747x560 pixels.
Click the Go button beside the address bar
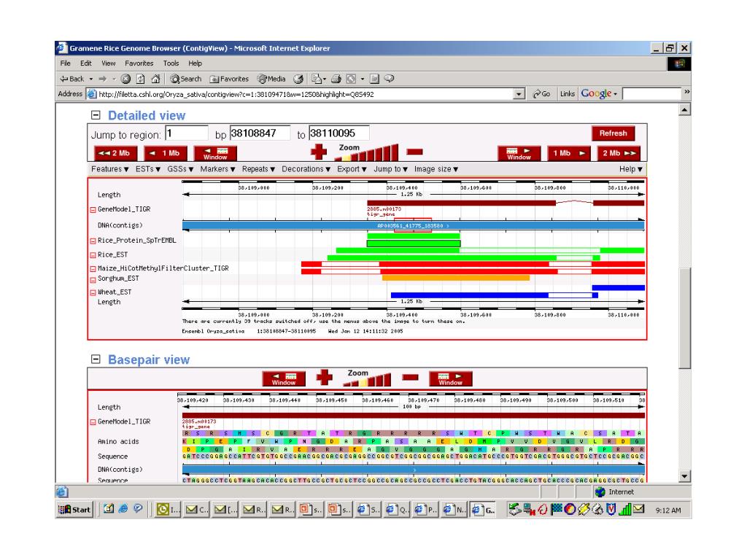point(541,94)
